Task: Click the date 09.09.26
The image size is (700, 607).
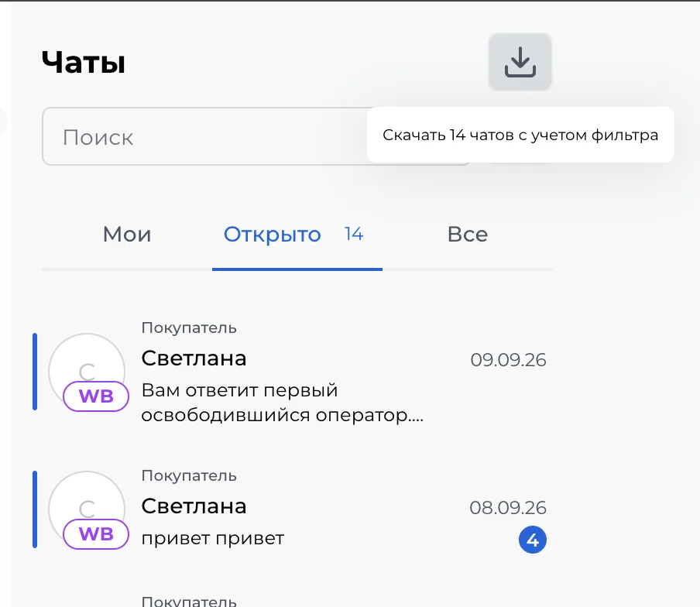Action: coord(508,360)
